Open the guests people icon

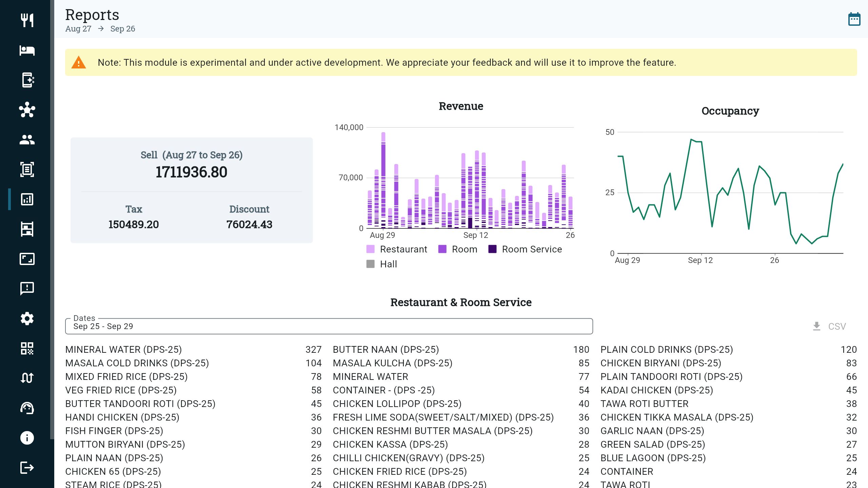tap(27, 140)
